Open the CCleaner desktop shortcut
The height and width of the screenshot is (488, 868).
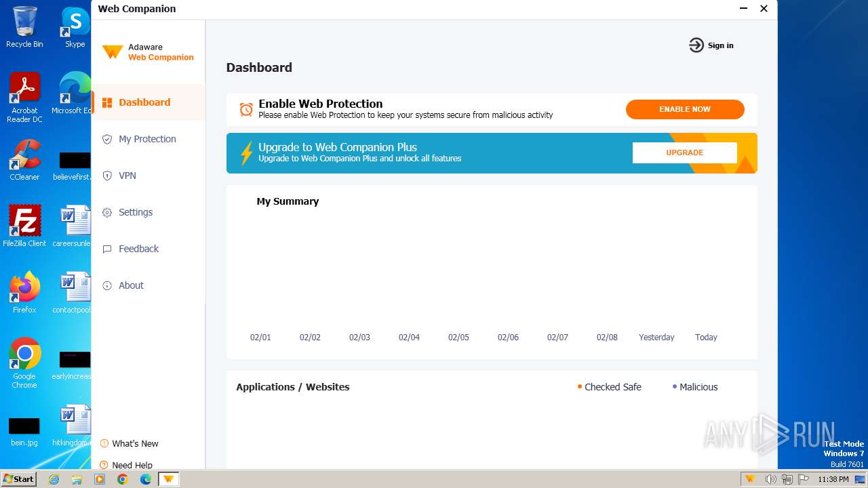tap(24, 160)
